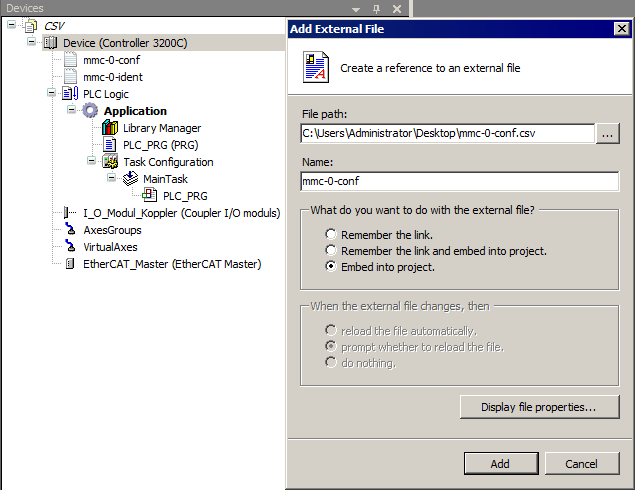Select the 'MainTask' tree label
This screenshot has width=635, height=490.
click(165, 179)
